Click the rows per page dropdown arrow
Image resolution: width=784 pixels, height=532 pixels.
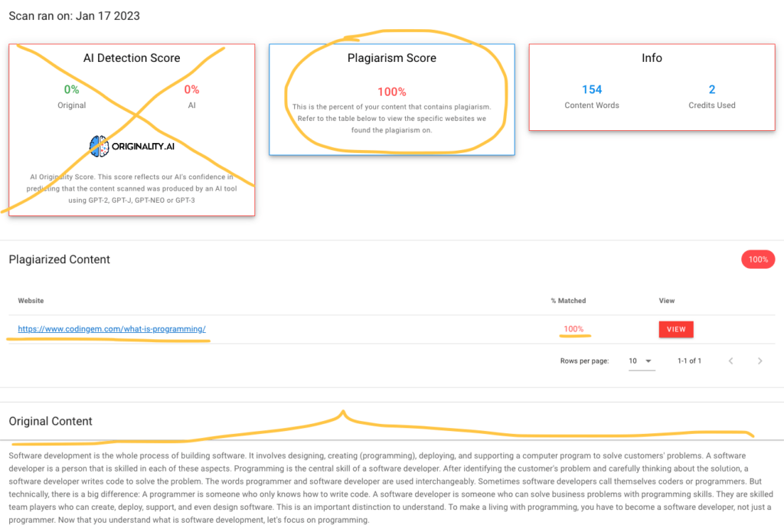tap(648, 361)
